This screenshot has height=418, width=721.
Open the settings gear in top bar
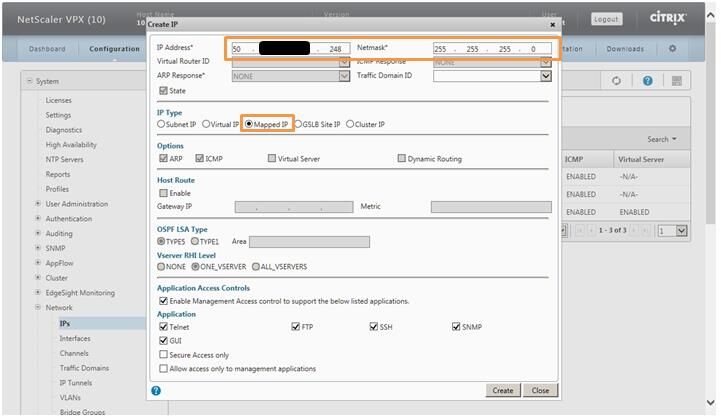pos(672,48)
